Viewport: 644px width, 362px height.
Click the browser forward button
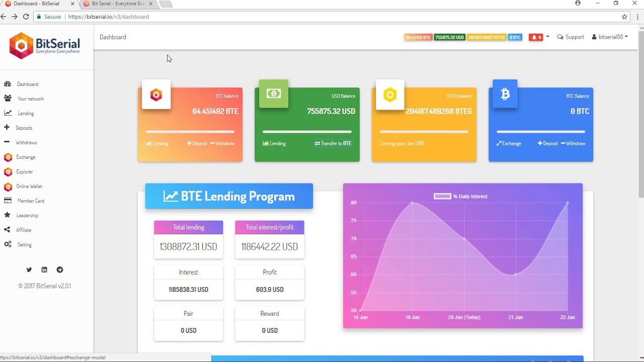(15, 17)
